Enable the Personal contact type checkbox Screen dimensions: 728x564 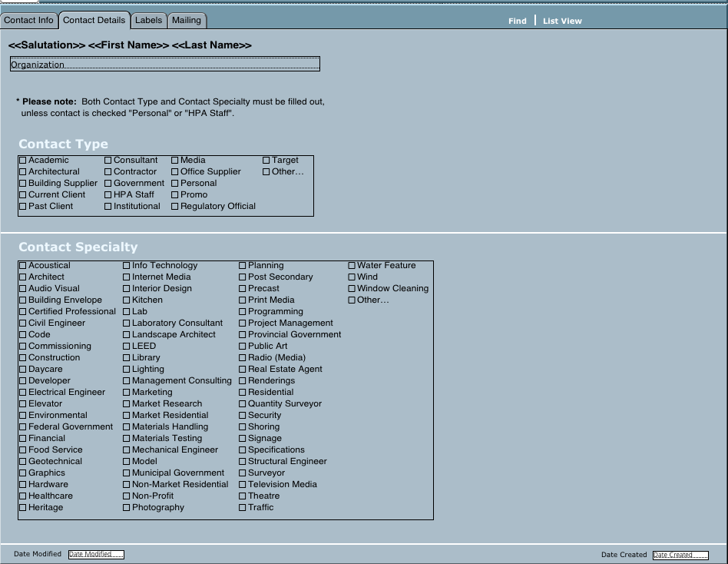pos(175,184)
